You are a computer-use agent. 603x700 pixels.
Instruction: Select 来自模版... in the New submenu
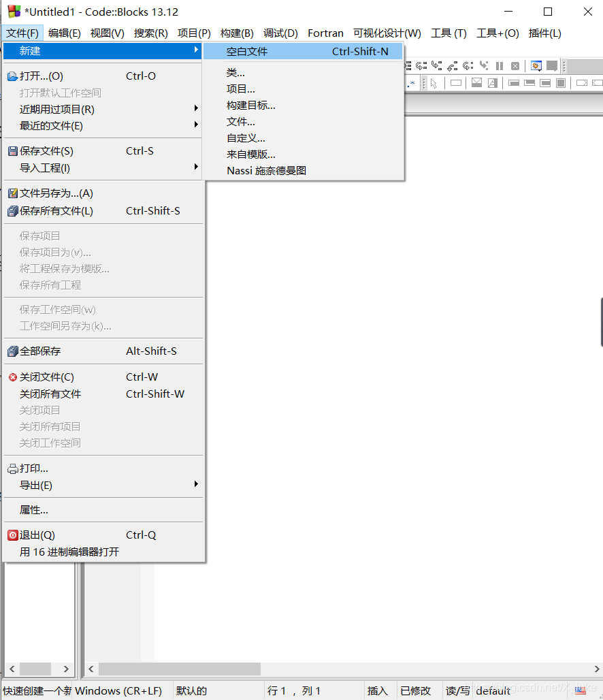coord(303,154)
